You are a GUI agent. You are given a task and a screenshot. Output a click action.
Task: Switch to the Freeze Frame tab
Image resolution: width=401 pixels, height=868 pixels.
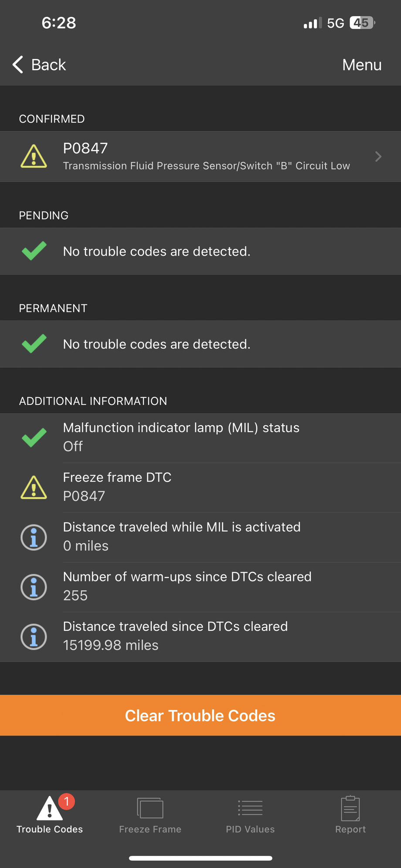pos(150,814)
